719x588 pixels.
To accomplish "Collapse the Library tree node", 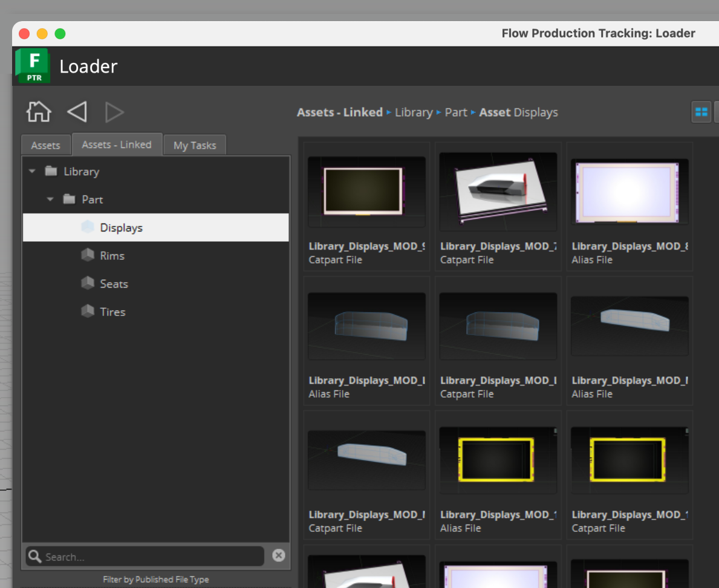I will 32,172.
